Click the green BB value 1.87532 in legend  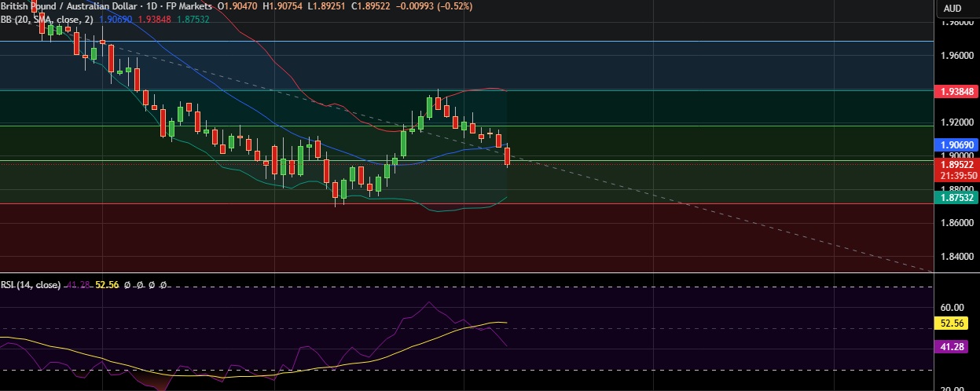(193, 18)
